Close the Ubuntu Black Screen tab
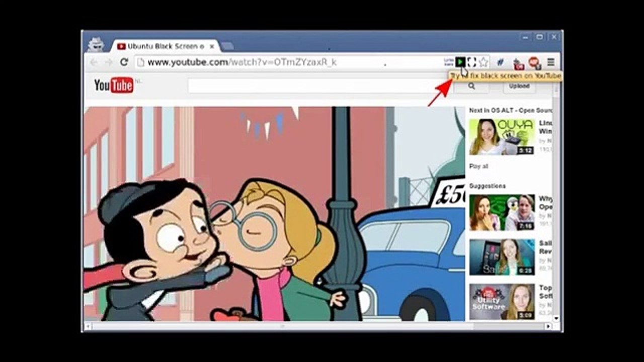The width and height of the screenshot is (644, 362). pyautogui.click(x=212, y=46)
